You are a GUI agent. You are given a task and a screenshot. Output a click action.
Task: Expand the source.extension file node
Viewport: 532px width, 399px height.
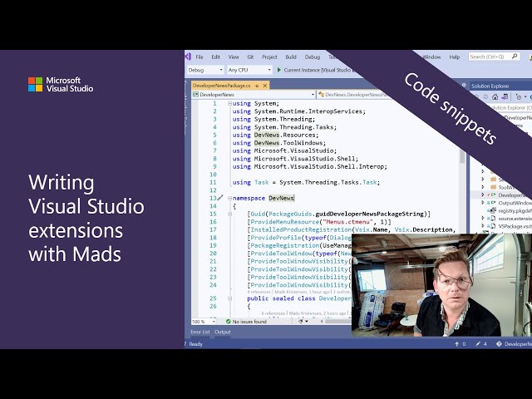(x=483, y=218)
